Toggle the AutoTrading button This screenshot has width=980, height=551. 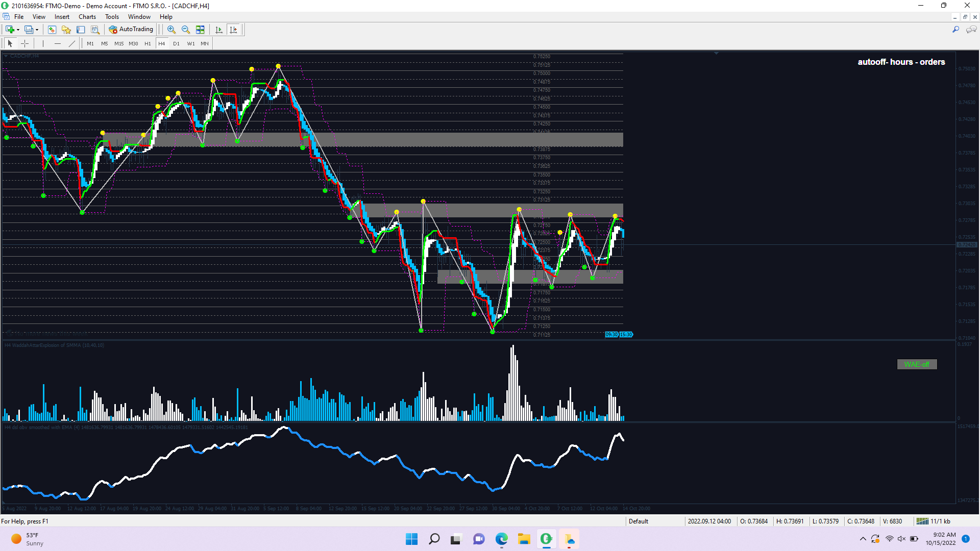(x=131, y=30)
